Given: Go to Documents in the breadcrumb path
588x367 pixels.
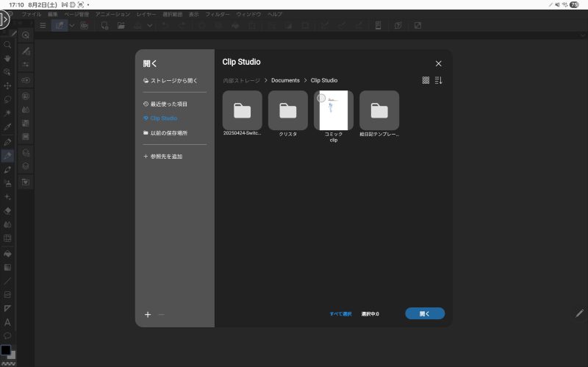Looking at the screenshot, I should [285, 80].
